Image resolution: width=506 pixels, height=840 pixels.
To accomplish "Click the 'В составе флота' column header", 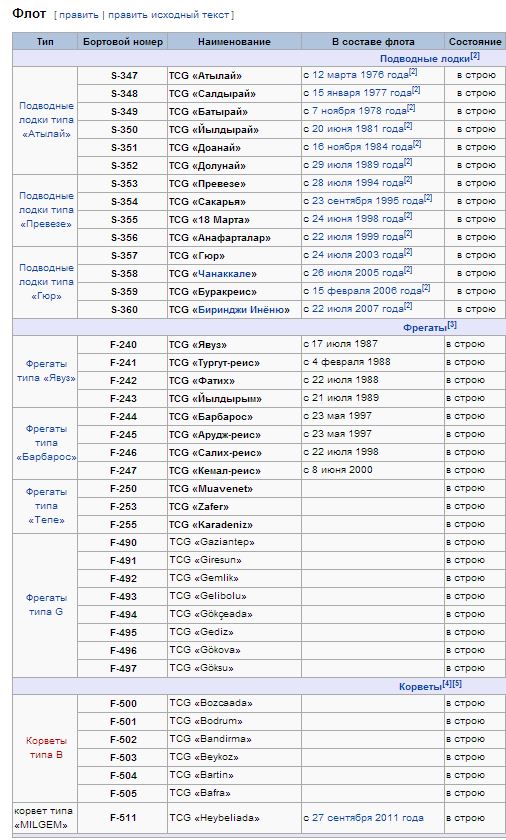I will coord(373,42).
